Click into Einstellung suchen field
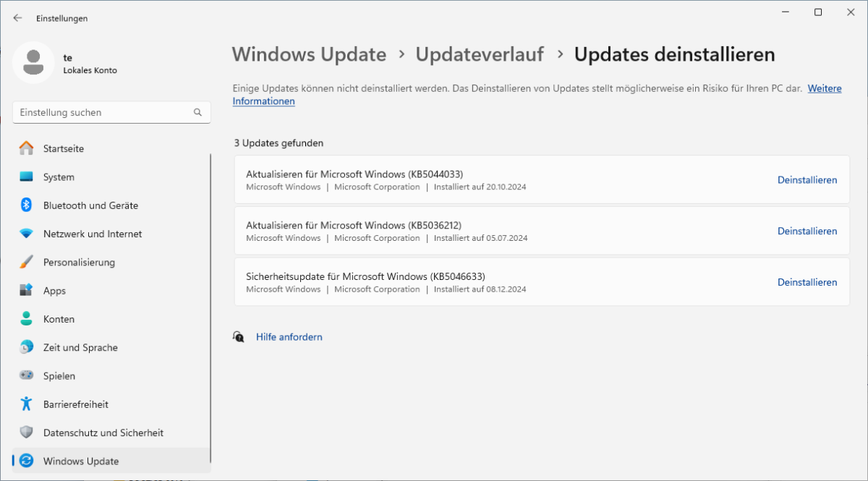This screenshot has width=868, height=481. click(x=112, y=113)
